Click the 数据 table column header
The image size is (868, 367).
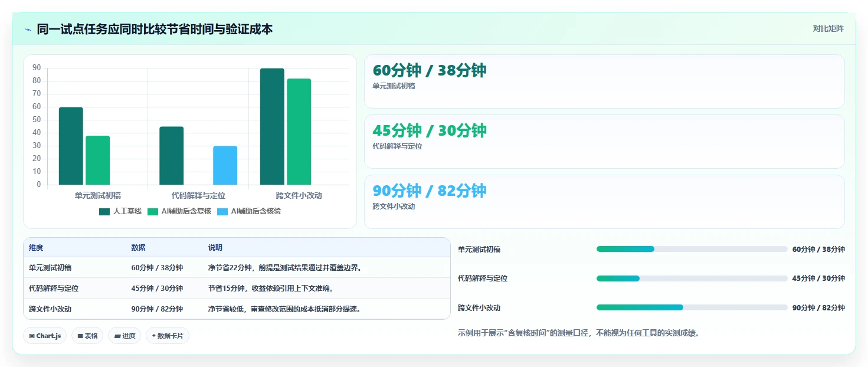pos(139,248)
